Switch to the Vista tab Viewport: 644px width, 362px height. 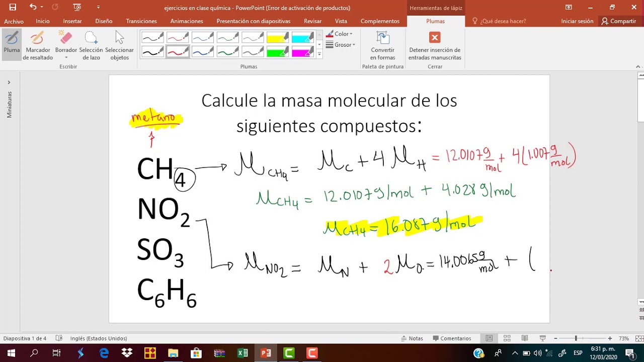coord(341,21)
